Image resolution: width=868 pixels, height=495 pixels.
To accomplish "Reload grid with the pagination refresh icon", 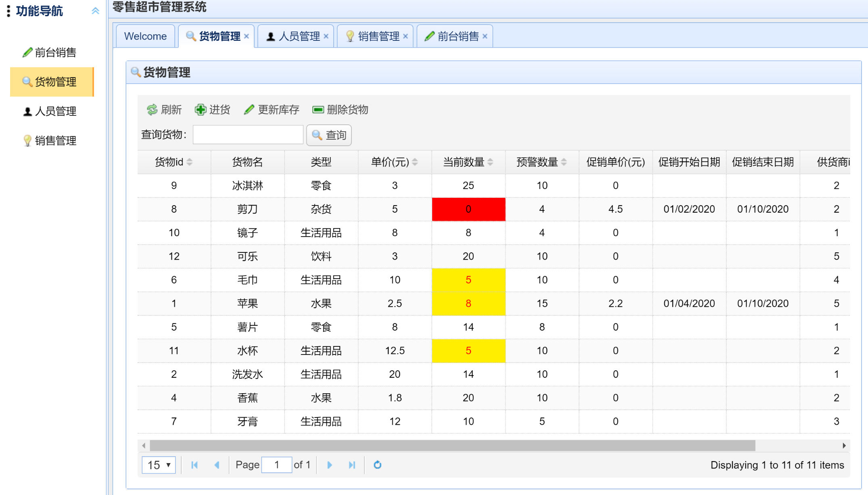I will click(x=377, y=465).
